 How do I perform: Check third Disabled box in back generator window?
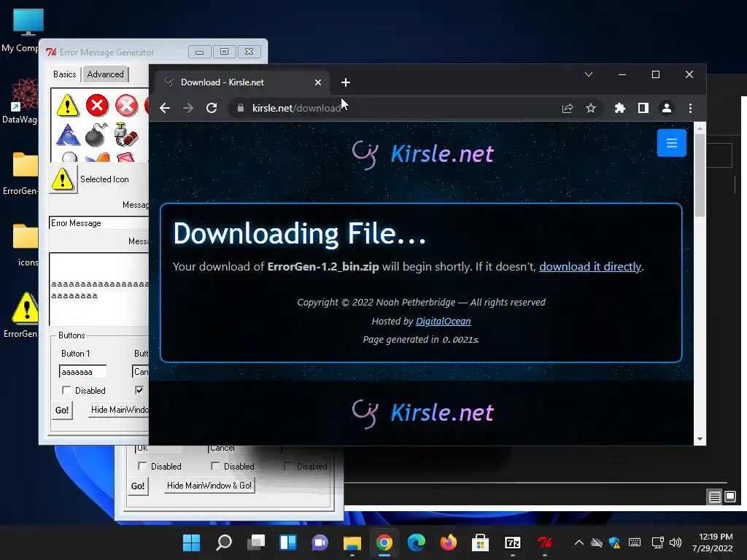click(287, 466)
